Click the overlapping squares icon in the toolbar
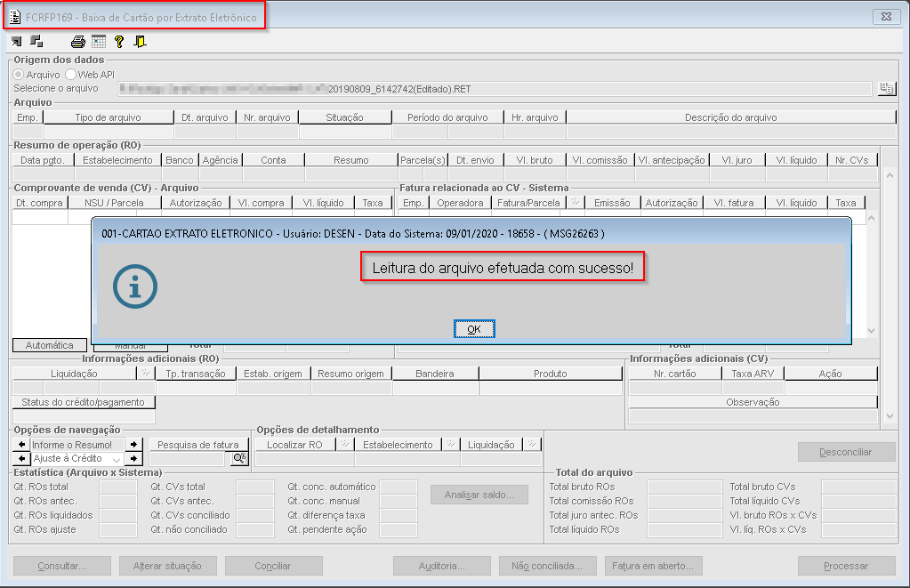 pos(36,41)
